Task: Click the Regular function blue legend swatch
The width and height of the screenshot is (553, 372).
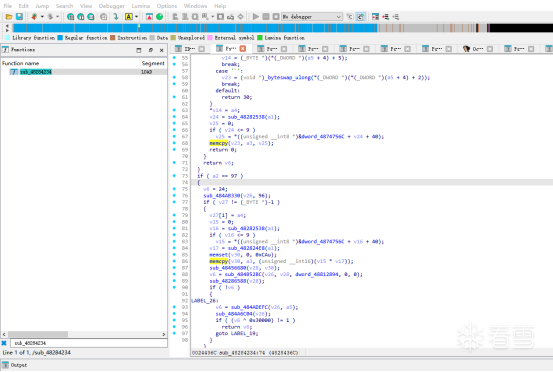Action: pyautogui.click(x=60, y=37)
